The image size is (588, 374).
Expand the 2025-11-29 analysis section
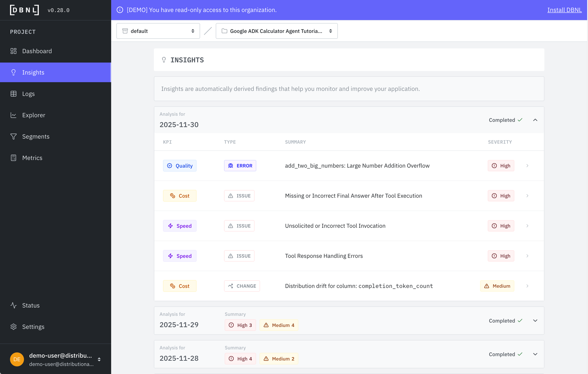tap(535, 321)
